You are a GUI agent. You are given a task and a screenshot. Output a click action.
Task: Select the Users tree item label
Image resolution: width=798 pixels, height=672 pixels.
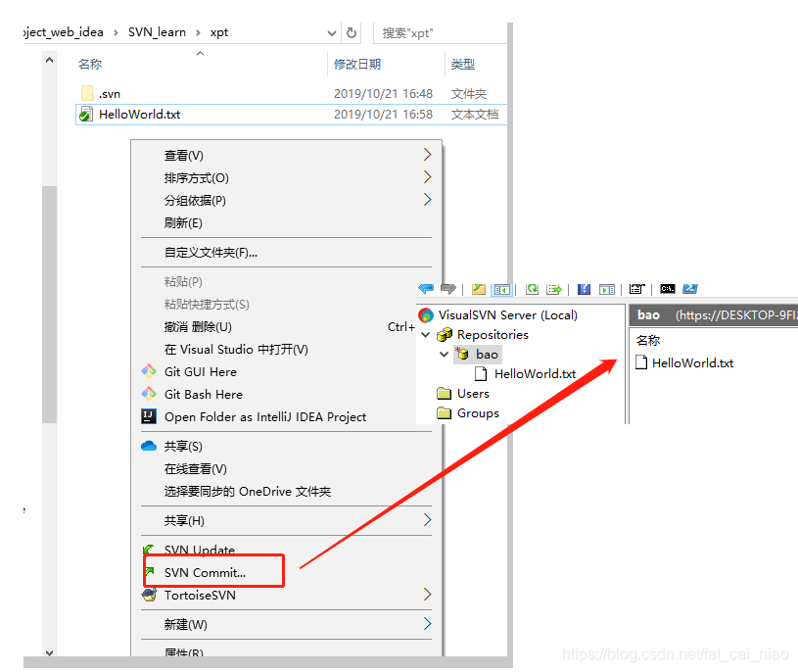[x=473, y=393]
